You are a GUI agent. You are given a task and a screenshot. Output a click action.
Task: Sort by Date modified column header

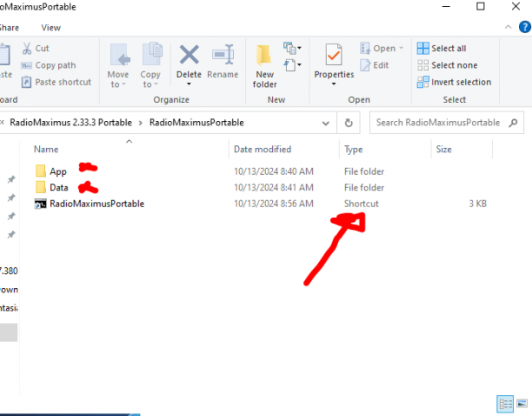[x=263, y=149]
